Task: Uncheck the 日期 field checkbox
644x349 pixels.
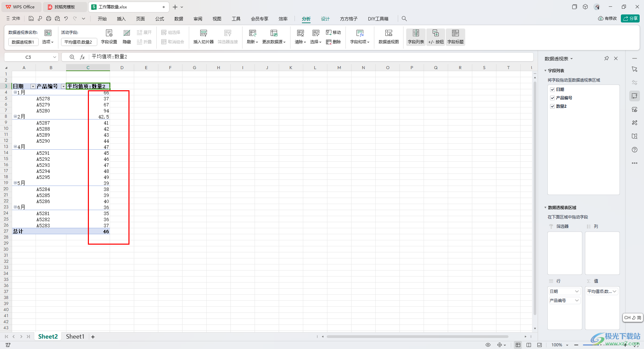Action: 552,90
